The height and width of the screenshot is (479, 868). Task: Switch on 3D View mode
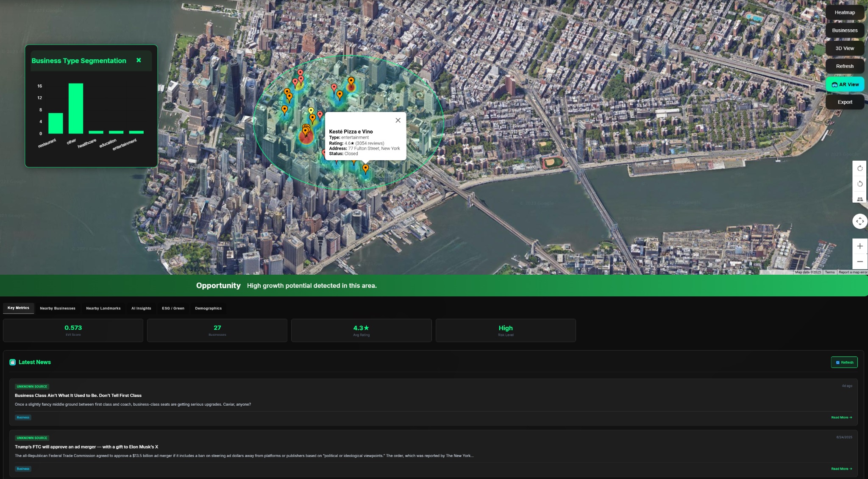point(844,48)
